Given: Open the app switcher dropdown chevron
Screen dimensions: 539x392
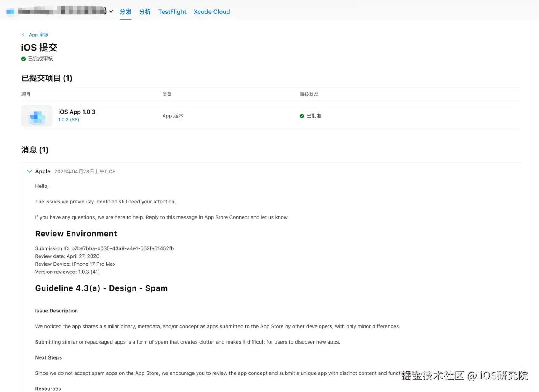Looking at the screenshot, I should click(111, 11).
